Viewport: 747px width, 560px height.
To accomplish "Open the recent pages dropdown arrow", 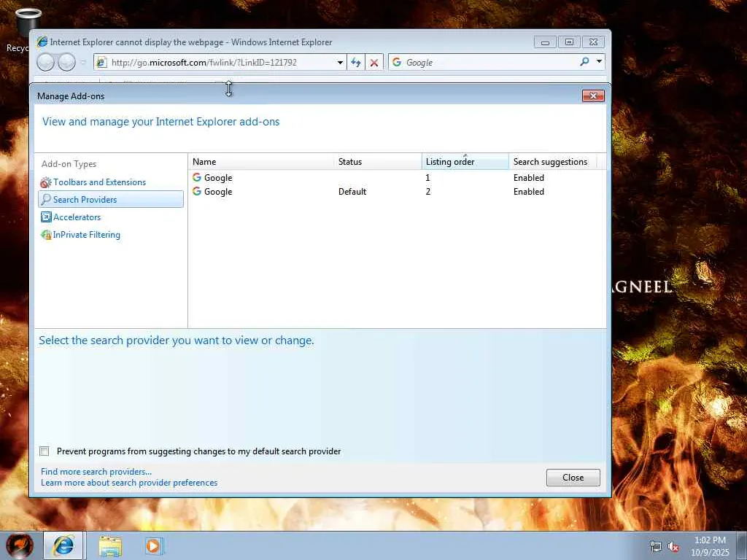I will 83,63.
